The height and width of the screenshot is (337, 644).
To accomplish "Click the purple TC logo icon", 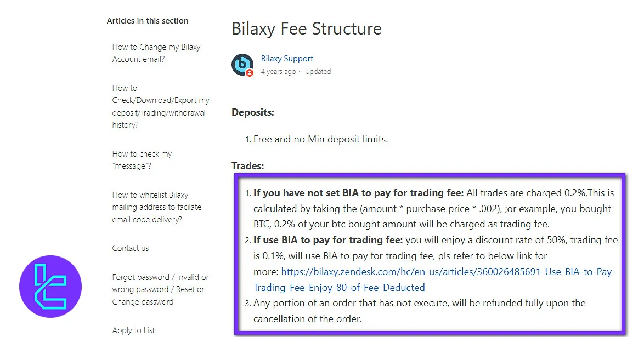I will [x=50, y=287].
